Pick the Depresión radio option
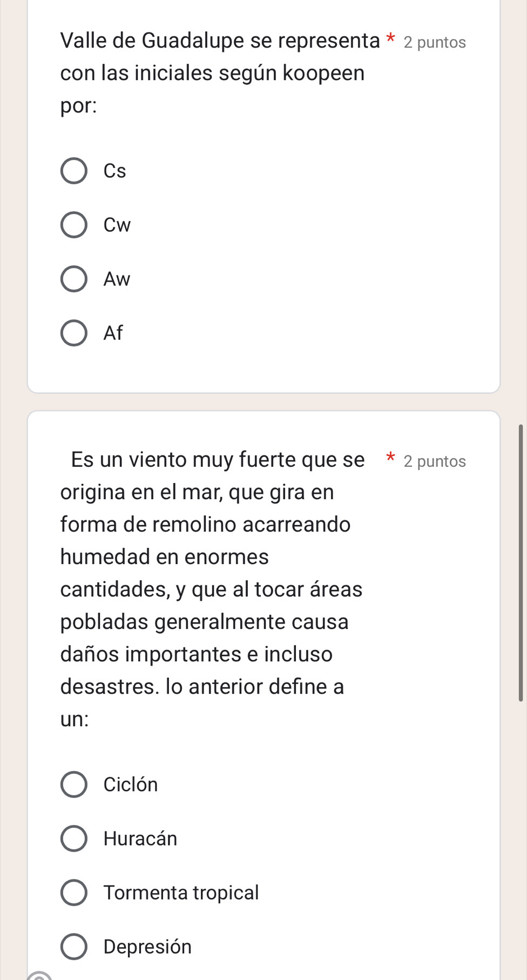 [73, 947]
